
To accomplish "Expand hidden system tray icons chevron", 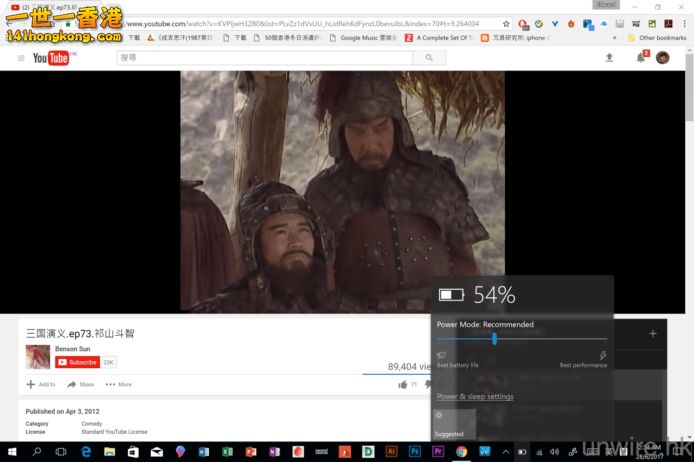I will pyautogui.click(x=506, y=452).
